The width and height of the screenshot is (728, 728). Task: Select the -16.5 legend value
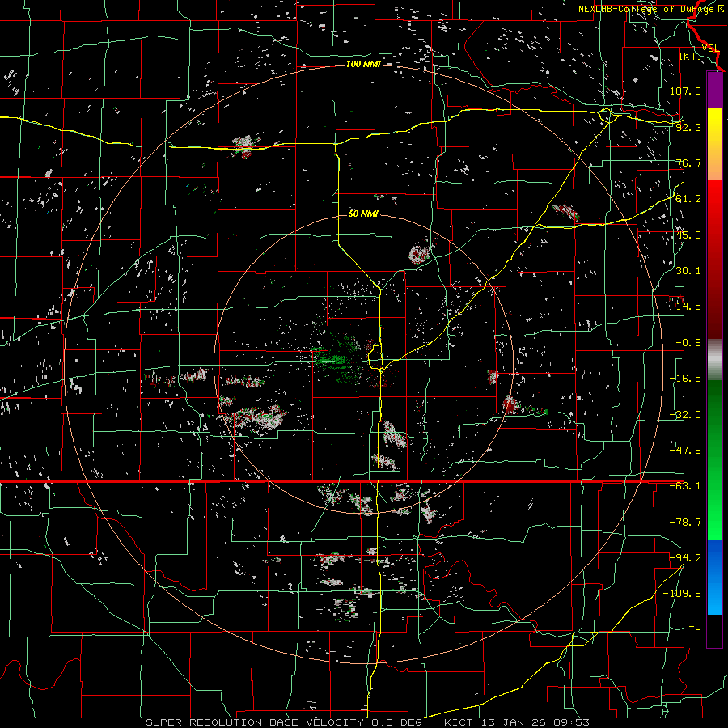pos(685,379)
